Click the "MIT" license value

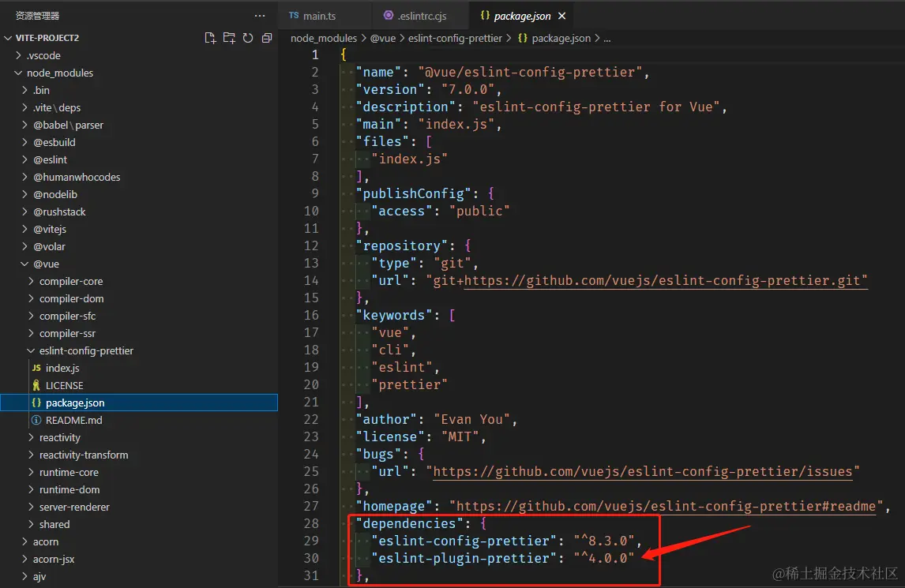[x=460, y=436]
